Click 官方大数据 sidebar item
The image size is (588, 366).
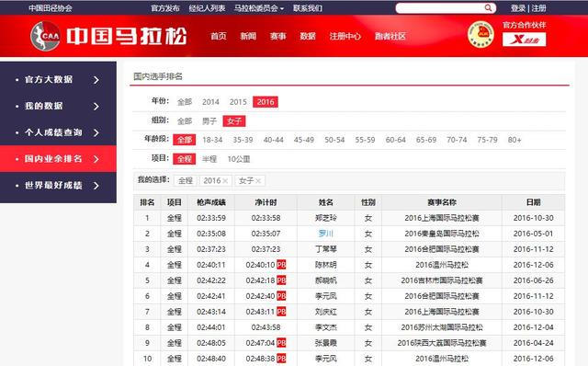(x=58, y=80)
